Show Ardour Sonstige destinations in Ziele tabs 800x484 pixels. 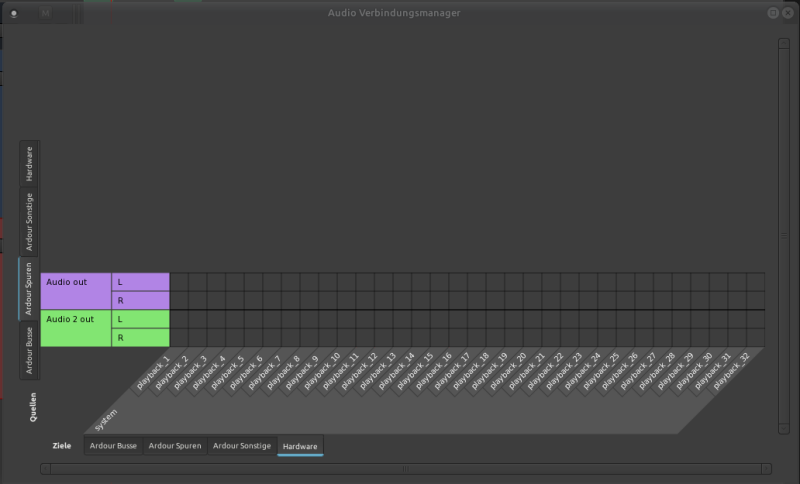(x=241, y=445)
